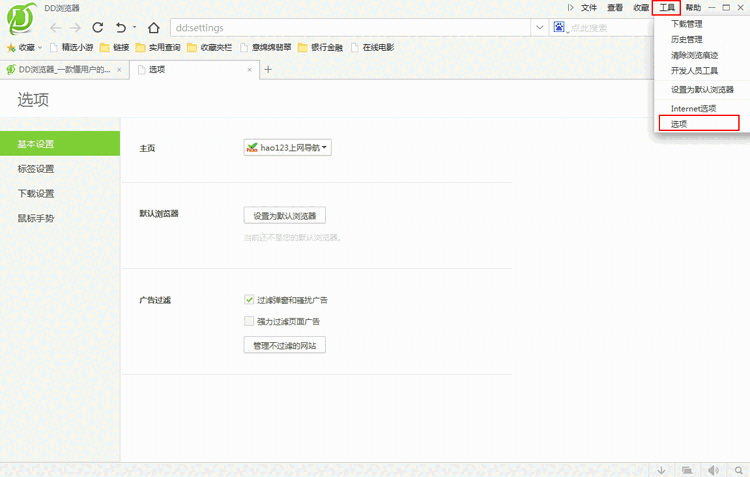Go forward with the right arrow button
This screenshot has height=477, width=750.
click(75, 28)
